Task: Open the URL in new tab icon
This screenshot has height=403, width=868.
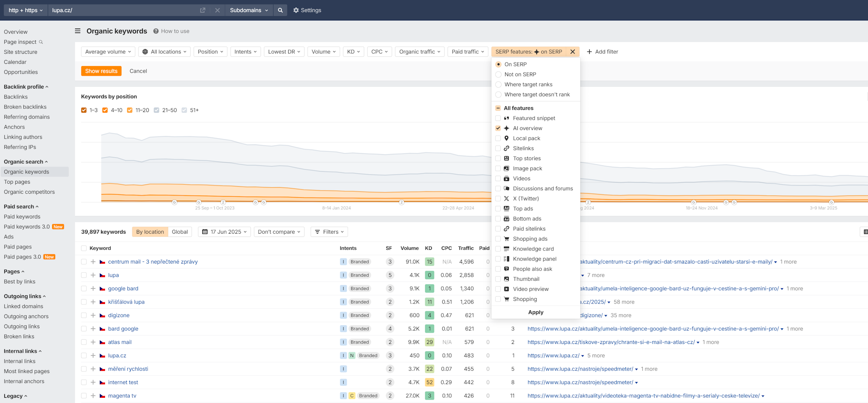Action: [x=203, y=10]
